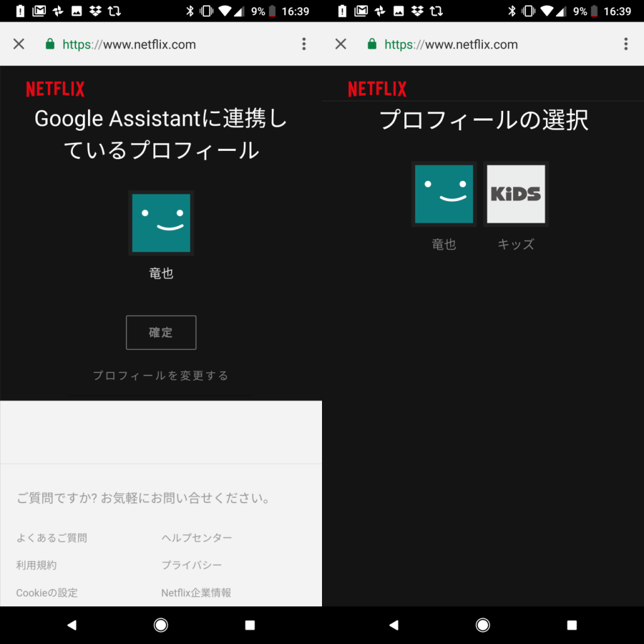This screenshot has height=644, width=644.
Task: Tap the Bluetooth icon in right status bar
Action: pyautogui.click(x=511, y=11)
